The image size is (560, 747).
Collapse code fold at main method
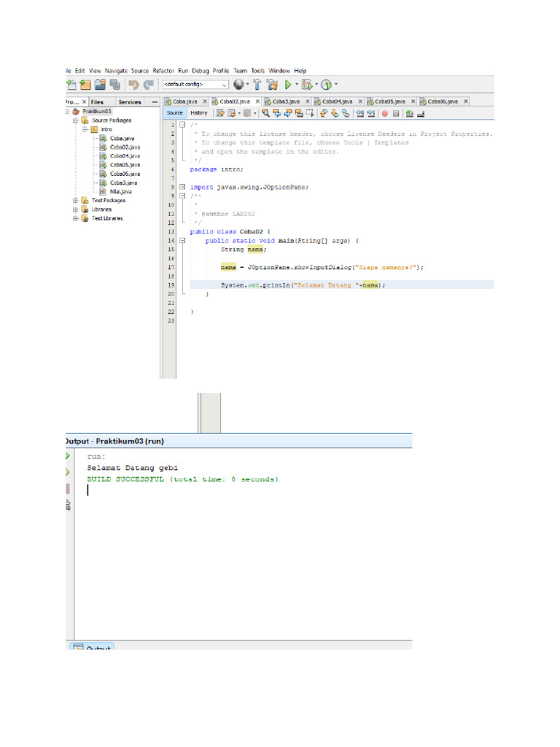tap(182, 240)
